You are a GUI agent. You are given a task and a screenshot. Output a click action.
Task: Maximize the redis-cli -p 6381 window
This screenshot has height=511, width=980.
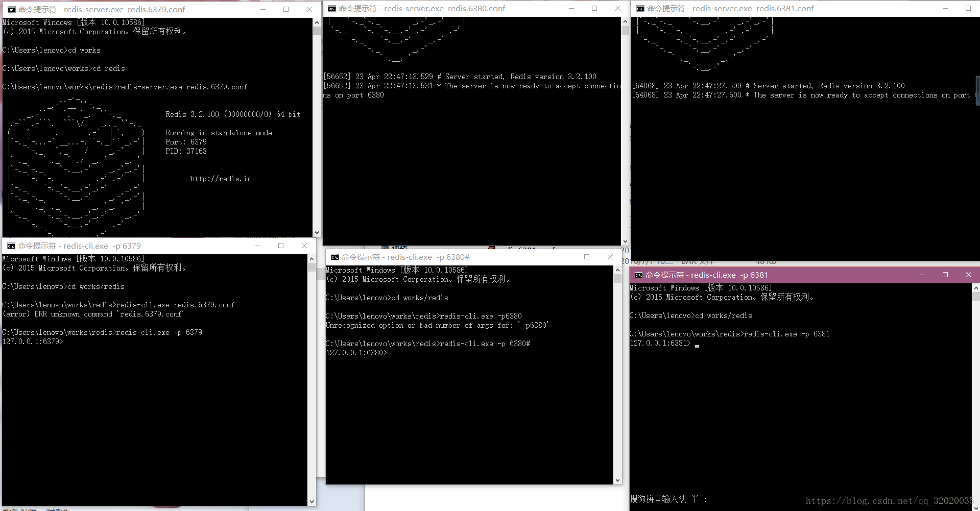click(x=945, y=275)
